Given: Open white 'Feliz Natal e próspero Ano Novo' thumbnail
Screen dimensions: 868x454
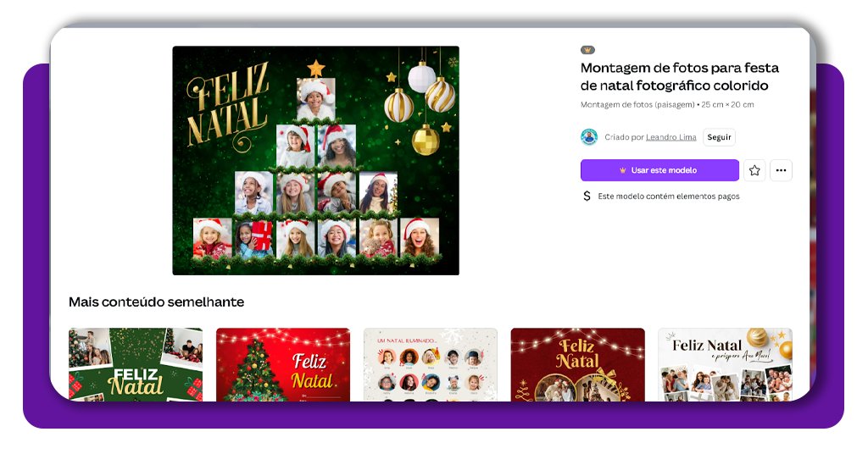Looking at the screenshot, I should 725,364.
